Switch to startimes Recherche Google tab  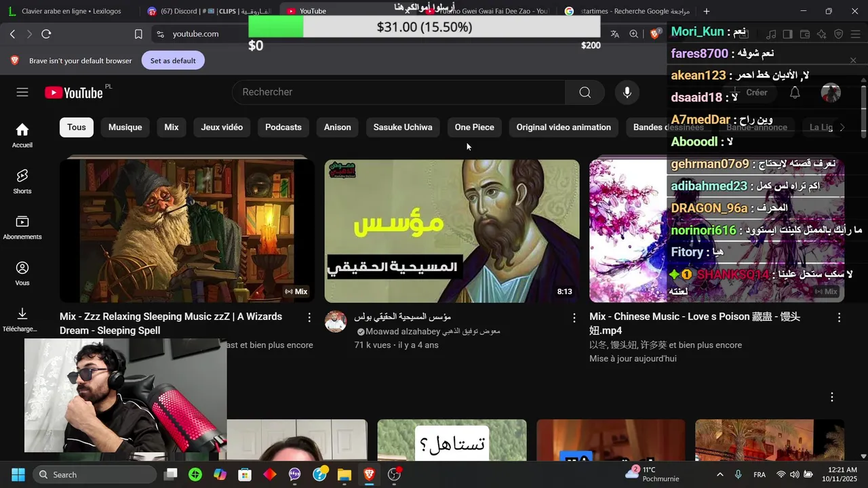(x=627, y=11)
